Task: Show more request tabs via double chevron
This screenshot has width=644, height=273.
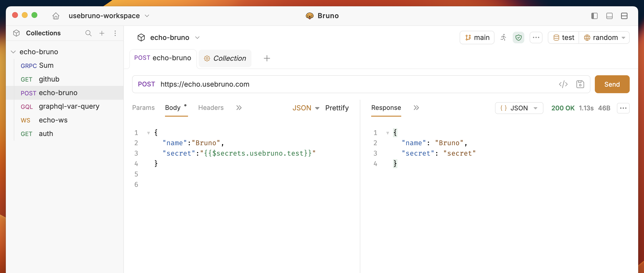Action: [x=239, y=108]
